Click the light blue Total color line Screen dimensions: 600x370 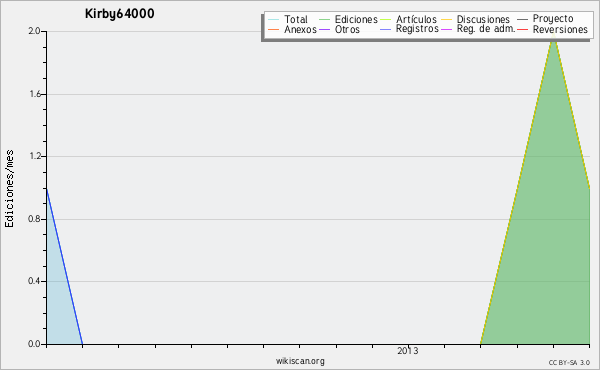pyautogui.click(x=274, y=20)
